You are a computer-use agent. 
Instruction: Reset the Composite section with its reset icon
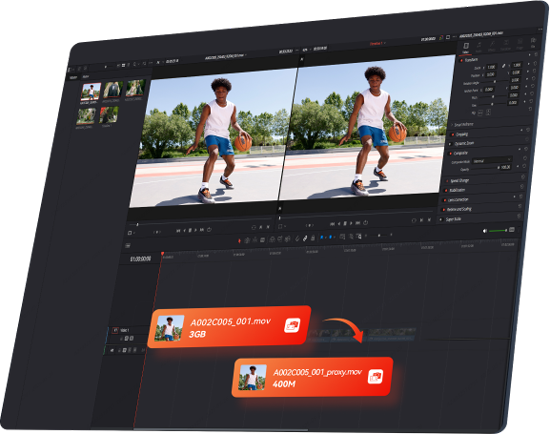tap(525, 149)
